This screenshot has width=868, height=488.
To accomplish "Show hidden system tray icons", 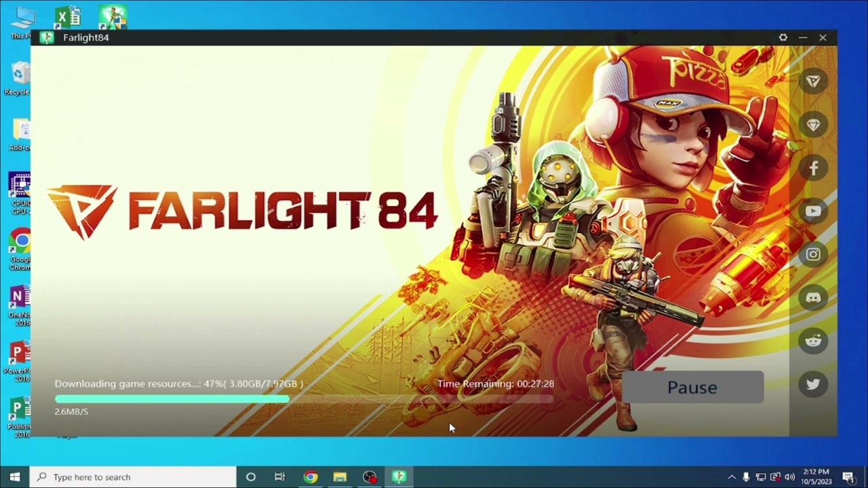I will 732,477.
